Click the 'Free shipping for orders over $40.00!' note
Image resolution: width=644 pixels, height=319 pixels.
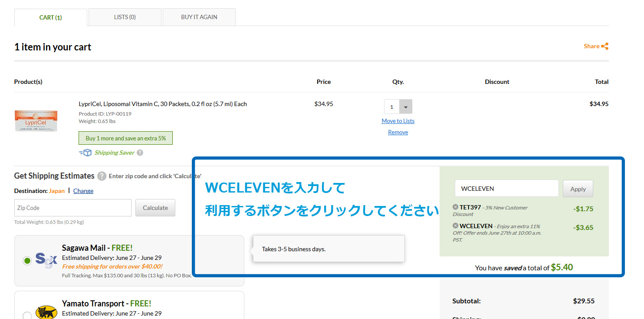112,266
